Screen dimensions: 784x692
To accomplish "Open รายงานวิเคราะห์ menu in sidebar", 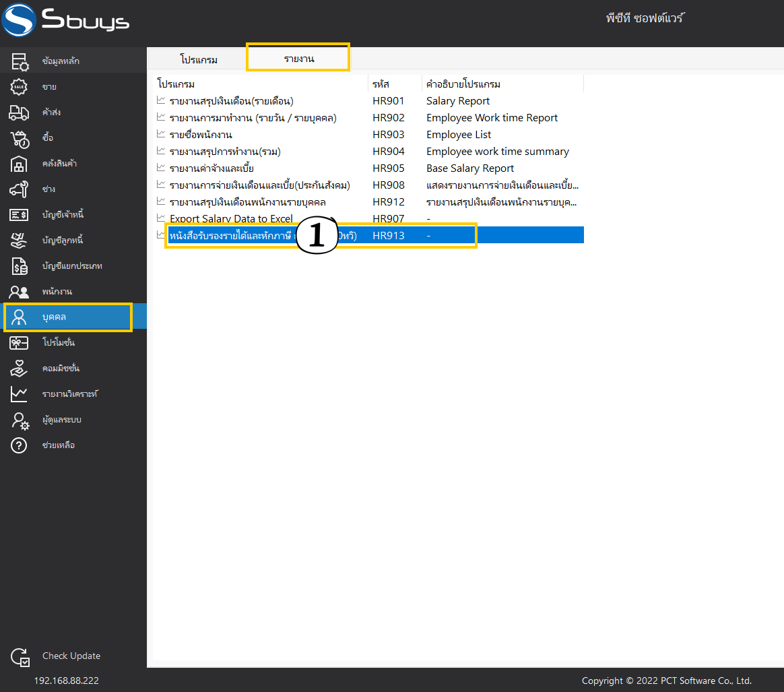I will (x=73, y=394).
